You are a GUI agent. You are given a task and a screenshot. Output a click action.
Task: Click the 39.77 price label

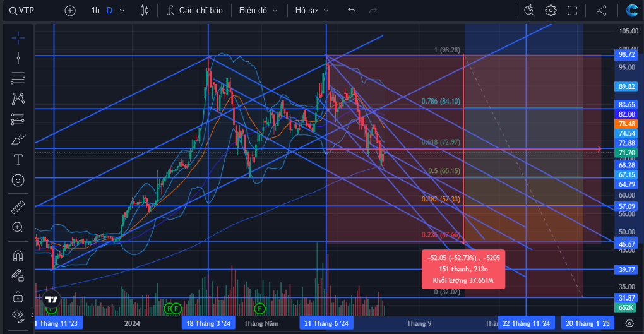[626, 270]
